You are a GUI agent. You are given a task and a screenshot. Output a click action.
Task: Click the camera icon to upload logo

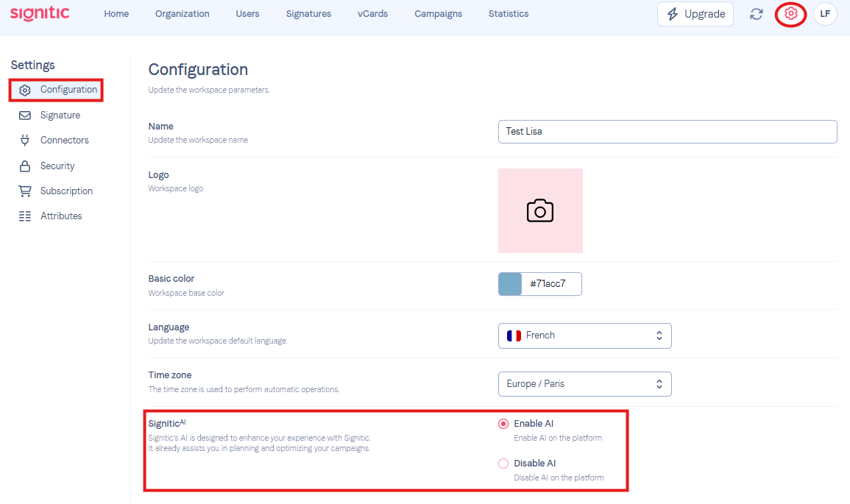(x=540, y=211)
